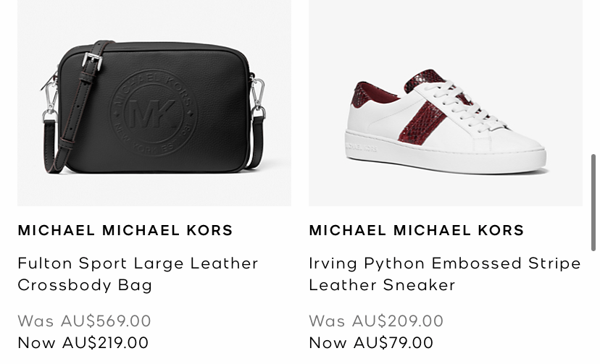600x364 pixels.
Task: Click the Was AU$209.00 original sneaker price
Action: [x=376, y=321]
